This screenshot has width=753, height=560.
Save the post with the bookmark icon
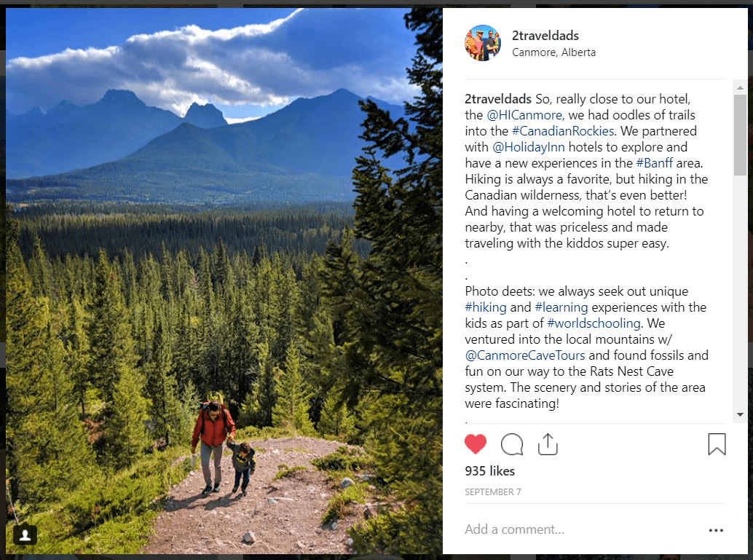pyautogui.click(x=717, y=443)
